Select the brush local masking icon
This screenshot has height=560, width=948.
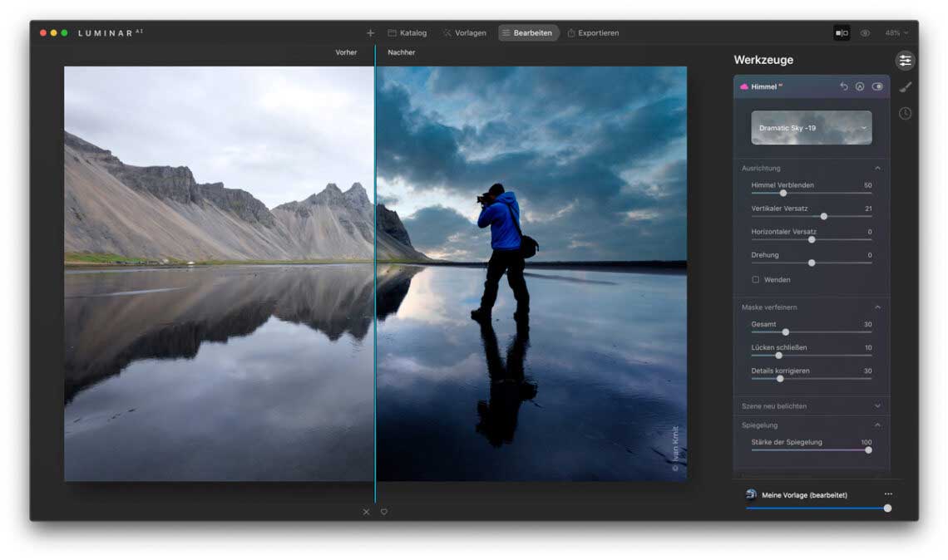(905, 87)
